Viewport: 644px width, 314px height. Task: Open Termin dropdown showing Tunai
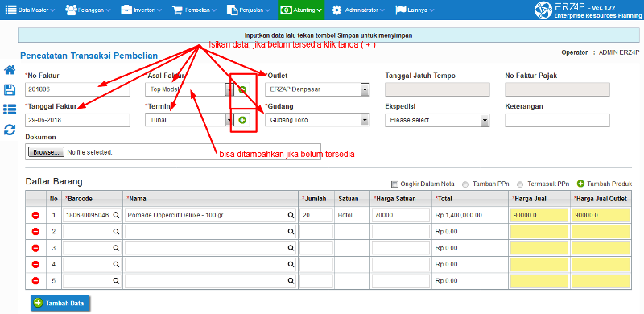(189, 120)
